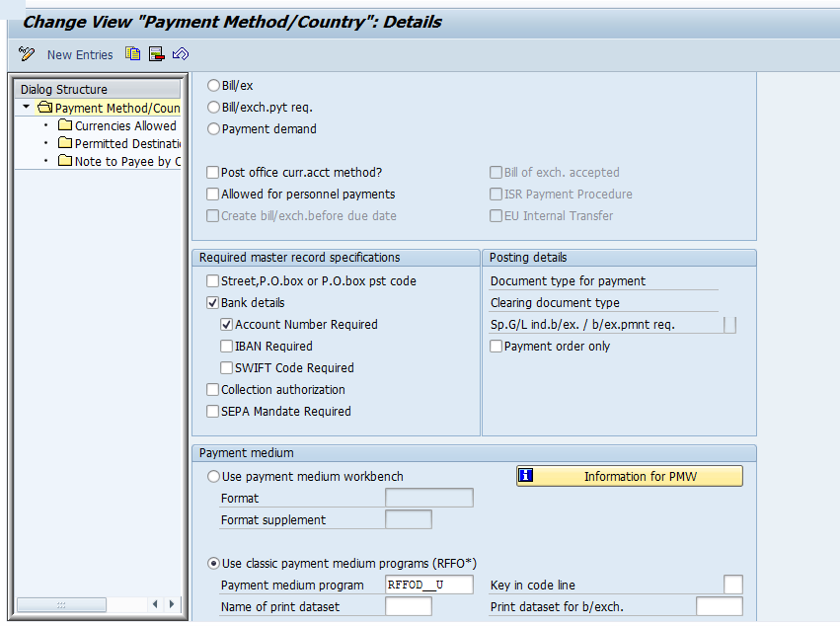Open the Permitted Destination folder
Screen dimensions: 840x626
click(65, 143)
